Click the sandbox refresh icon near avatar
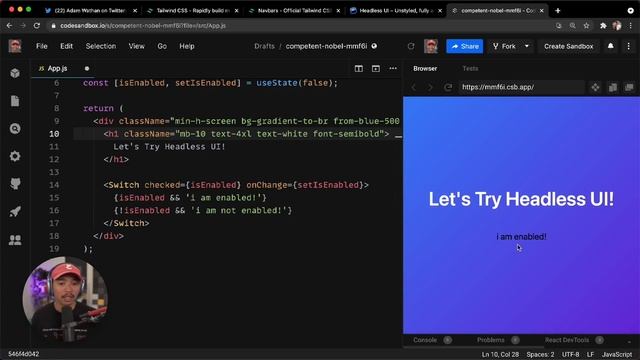The height and width of the screenshot is (360, 640). coord(411,46)
